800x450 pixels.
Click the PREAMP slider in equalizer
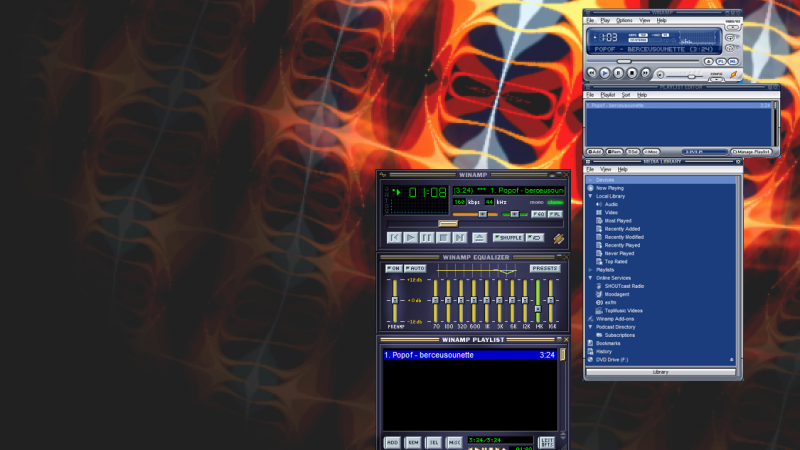pos(395,301)
